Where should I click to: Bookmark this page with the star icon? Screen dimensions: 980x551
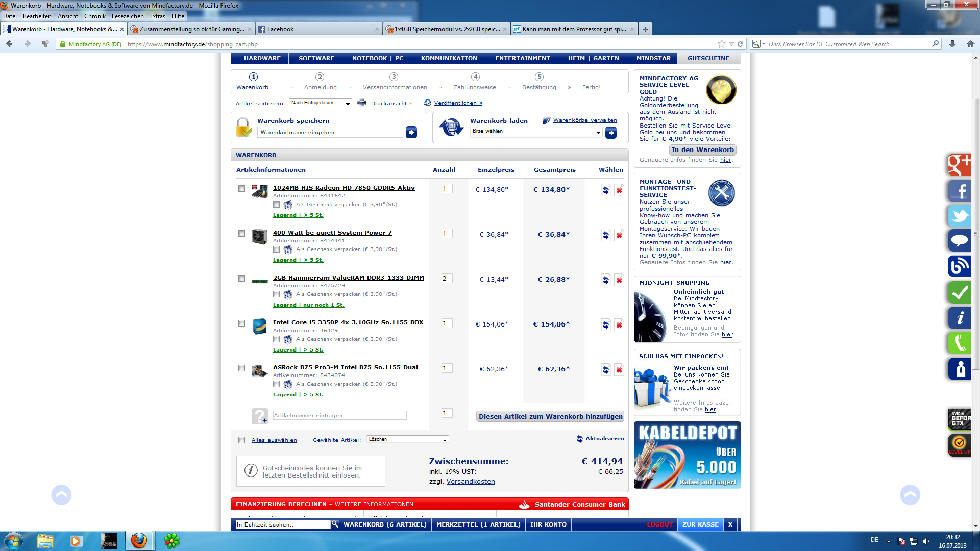click(x=722, y=44)
